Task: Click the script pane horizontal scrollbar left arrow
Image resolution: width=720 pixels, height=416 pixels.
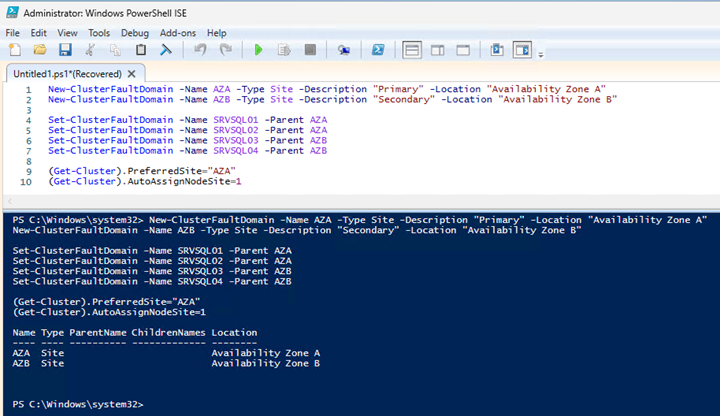Action: pos(10,201)
